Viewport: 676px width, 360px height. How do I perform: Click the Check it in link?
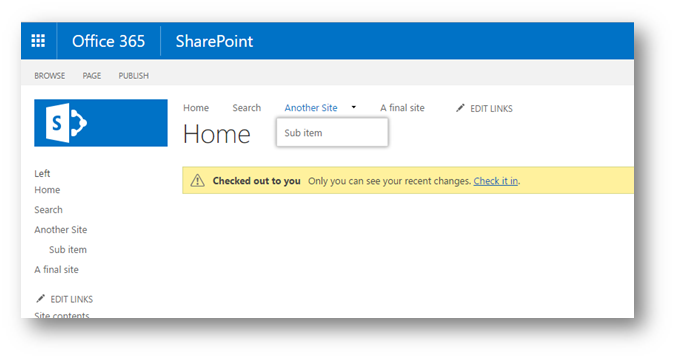(x=496, y=181)
